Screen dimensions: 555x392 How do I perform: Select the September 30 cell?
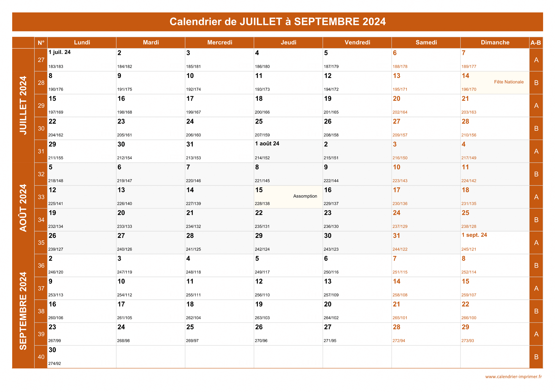pyautogui.click(x=82, y=357)
